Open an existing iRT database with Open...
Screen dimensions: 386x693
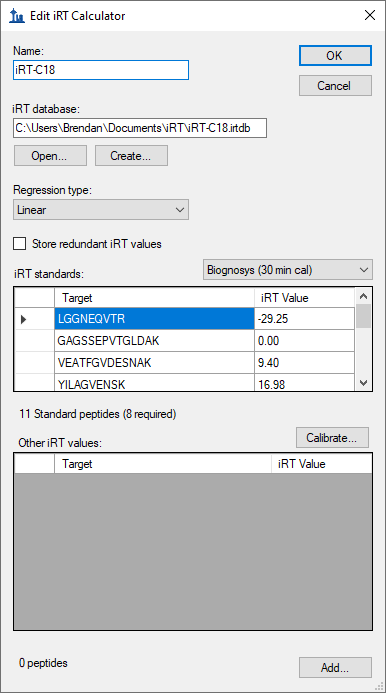coord(50,156)
